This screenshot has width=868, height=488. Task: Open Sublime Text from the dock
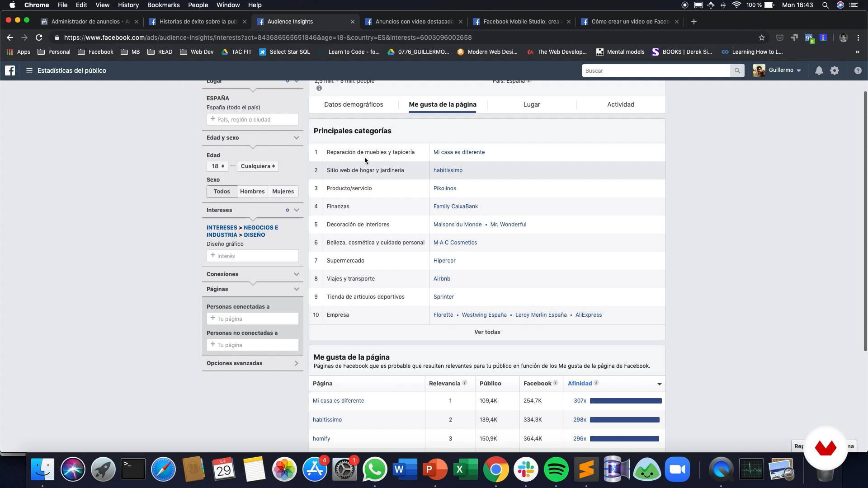[x=586, y=469]
